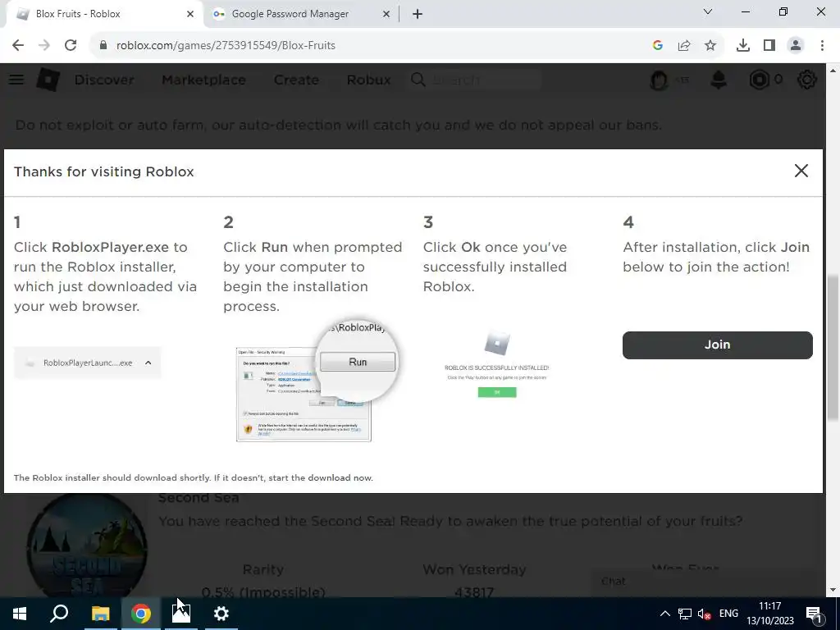Viewport: 840px width, 630px height.
Task: Open the Windows Start menu
Action: tap(20, 614)
